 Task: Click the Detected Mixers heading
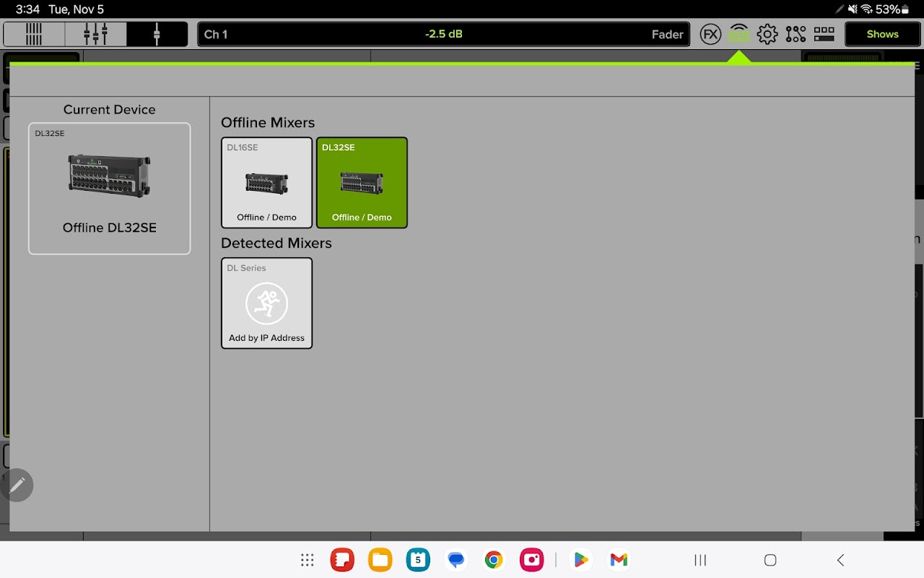(x=276, y=243)
